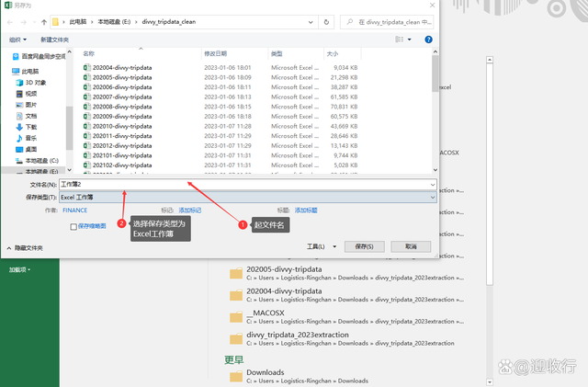Screen dimensions: 588x387
Task: Select 此电脑 in the navigation tree
Action: 26,72
